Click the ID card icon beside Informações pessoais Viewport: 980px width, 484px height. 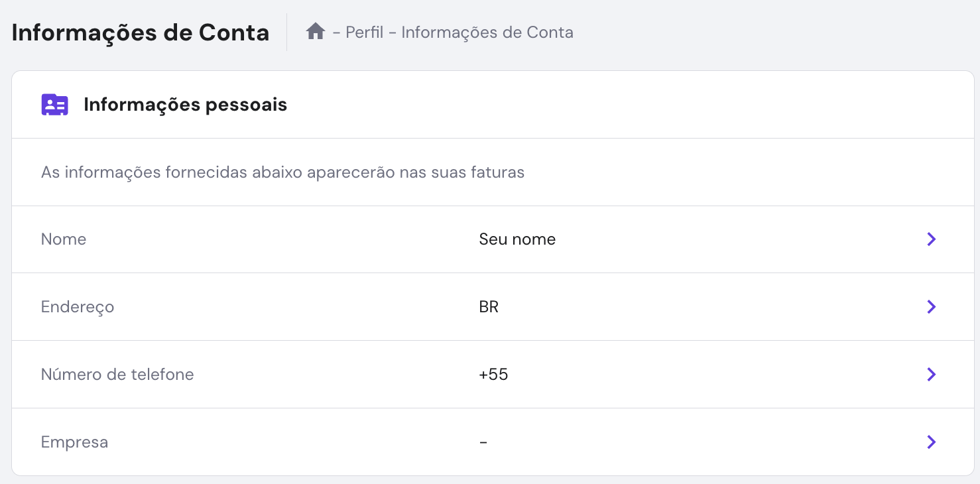(x=54, y=105)
